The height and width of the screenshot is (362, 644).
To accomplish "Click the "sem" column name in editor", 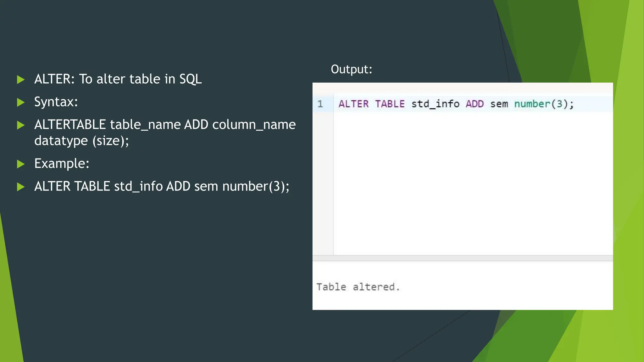I will coord(499,104).
